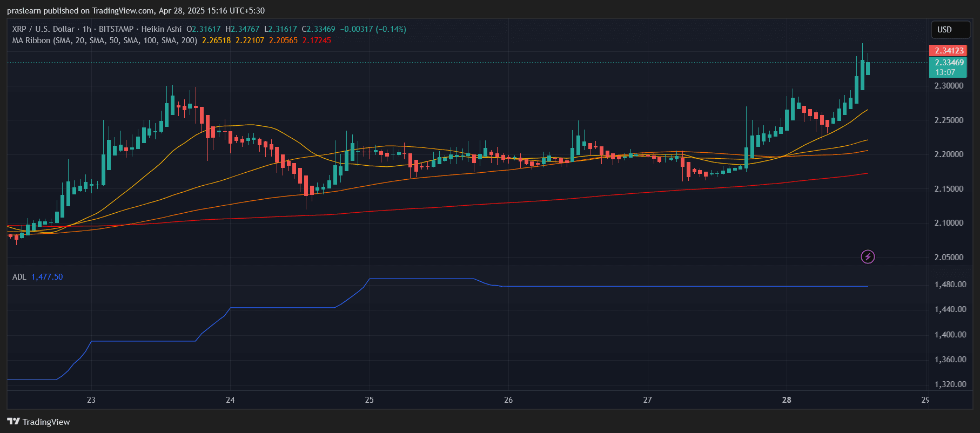This screenshot has height=433, width=980.
Task: Click the high price H2.34767
Action: point(243,29)
